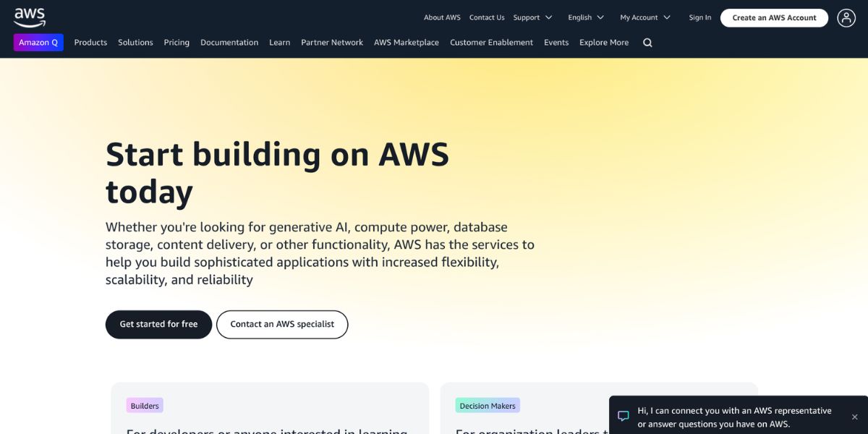Click Create an AWS Account button
The height and width of the screenshot is (434, 868).
pyautogui.click(x=774, y=18)
